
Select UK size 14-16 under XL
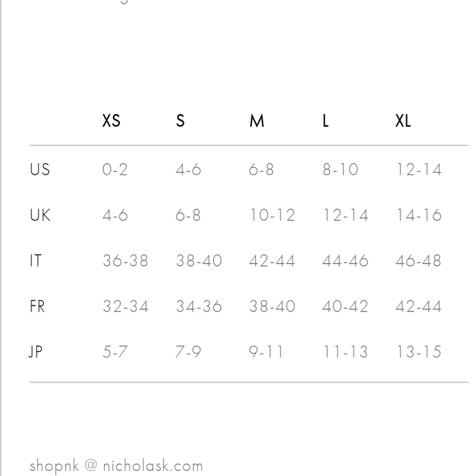coord(418,215)
